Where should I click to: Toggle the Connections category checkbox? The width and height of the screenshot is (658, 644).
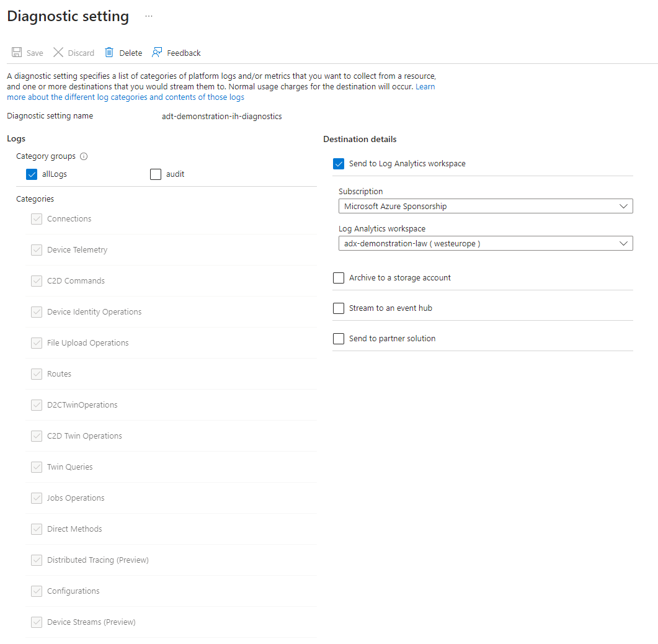37,219
